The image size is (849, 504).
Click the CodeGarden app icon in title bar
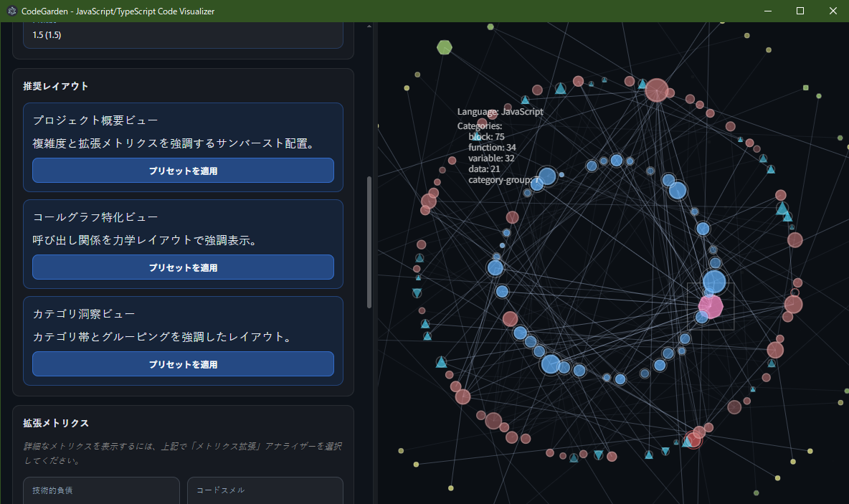[x=12, y=11]
